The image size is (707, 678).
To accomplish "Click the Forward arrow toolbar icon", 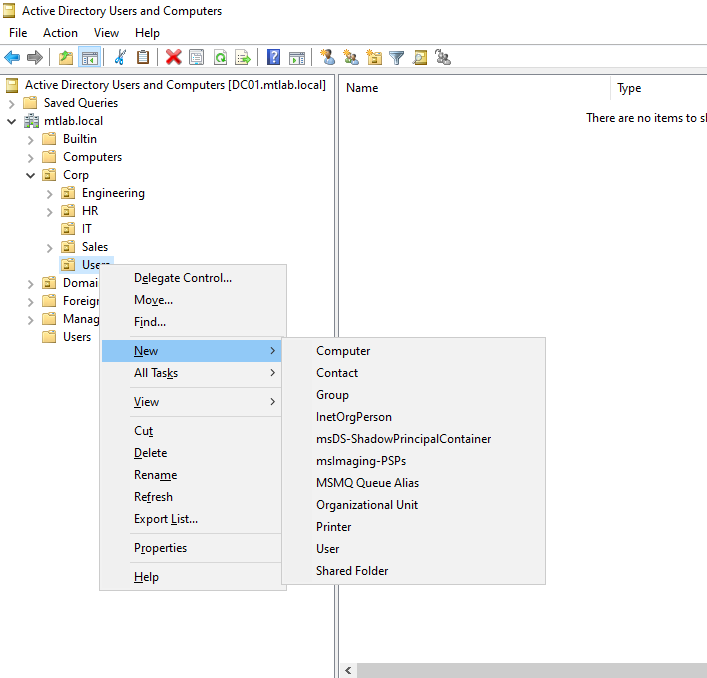I will (35, 58).
